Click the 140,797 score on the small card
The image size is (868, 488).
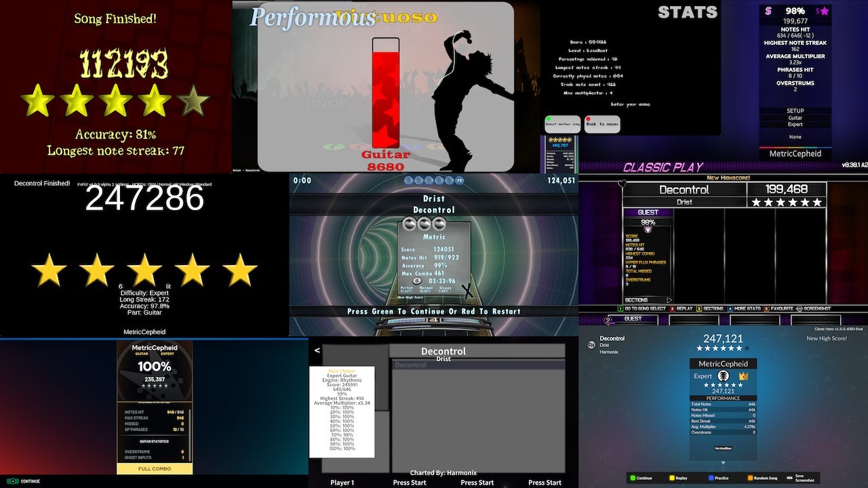(559, 145)
